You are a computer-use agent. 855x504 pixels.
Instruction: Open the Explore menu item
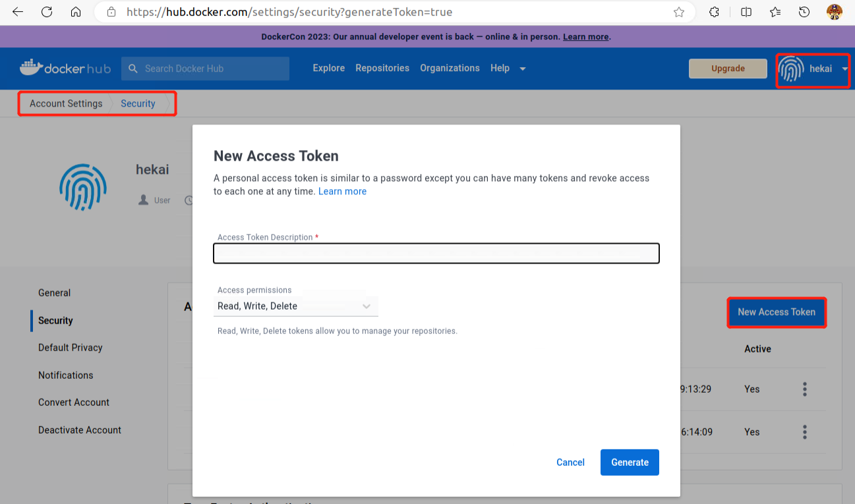329,68
